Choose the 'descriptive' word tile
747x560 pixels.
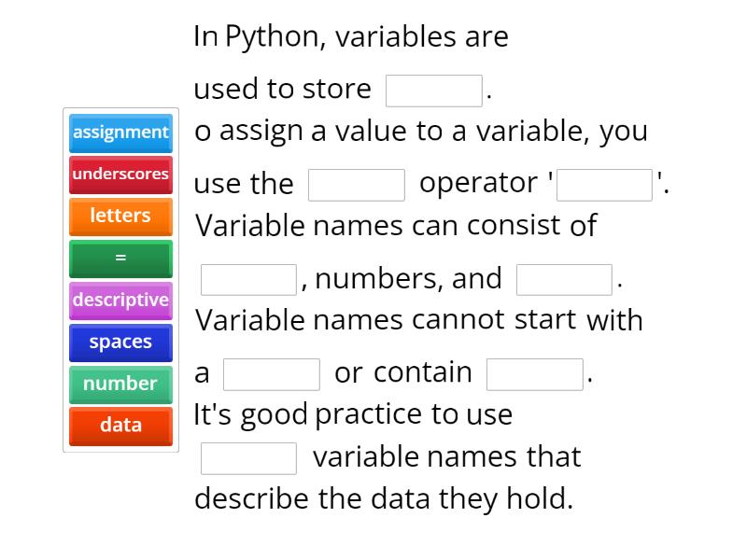coord(120,301)
